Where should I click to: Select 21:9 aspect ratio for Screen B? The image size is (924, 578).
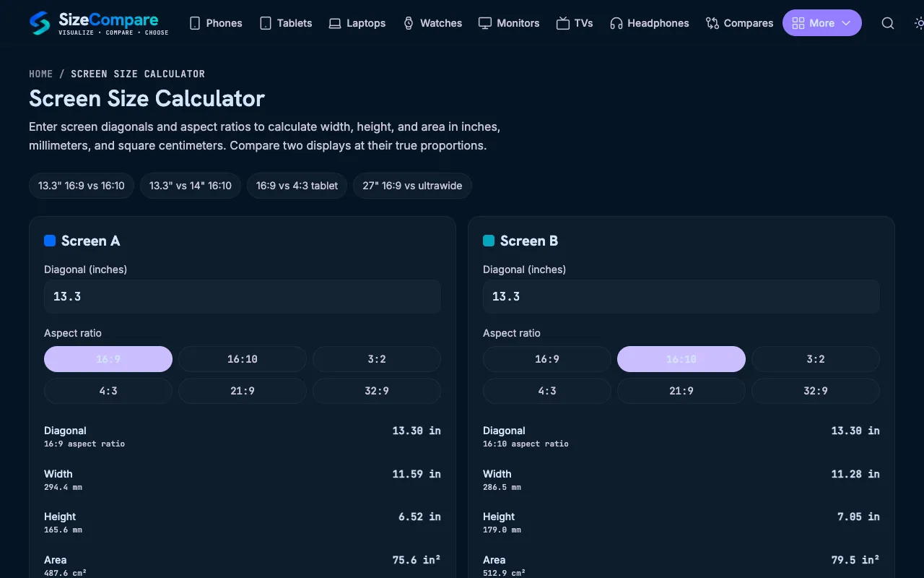[x=681, y=391]
